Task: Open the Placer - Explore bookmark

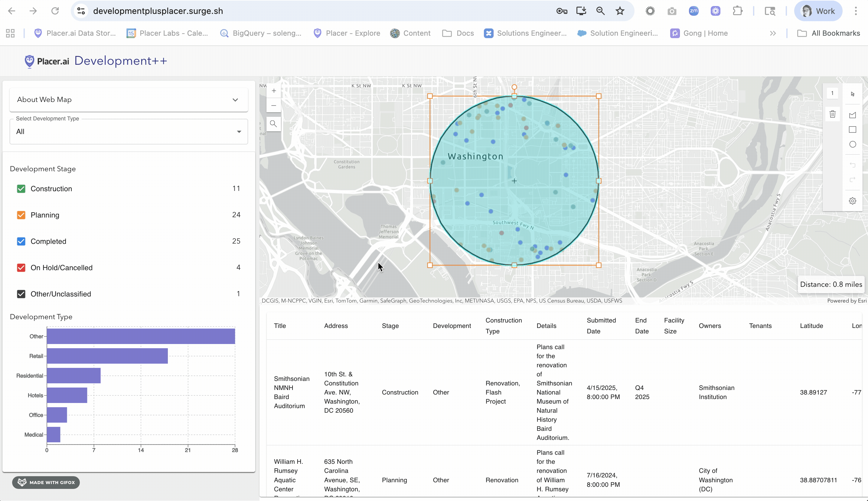Action: 347,33
